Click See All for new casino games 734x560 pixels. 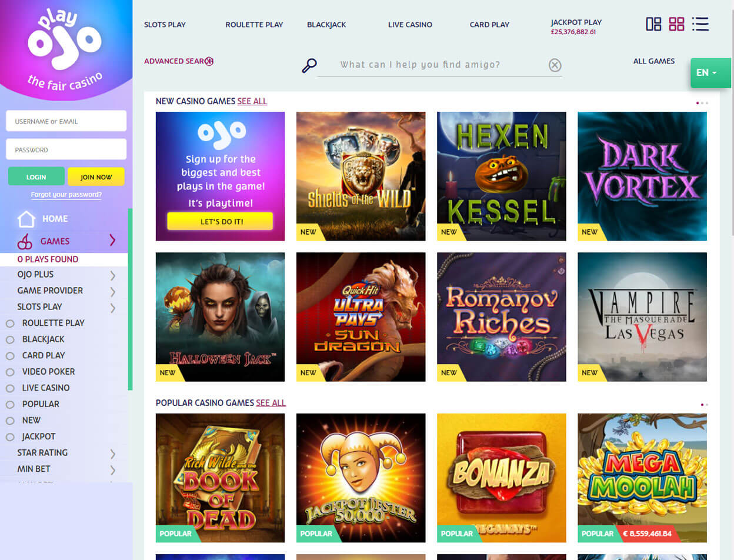coord(252,101)
